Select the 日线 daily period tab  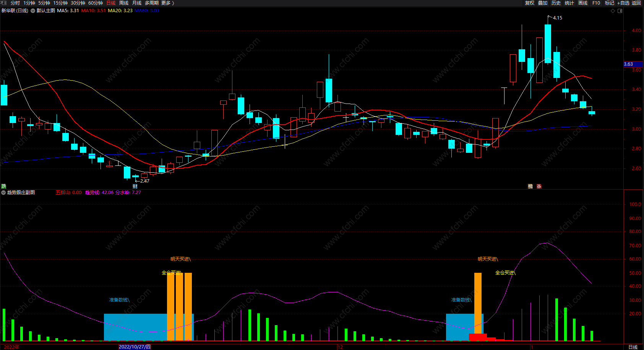click(111, 3)
